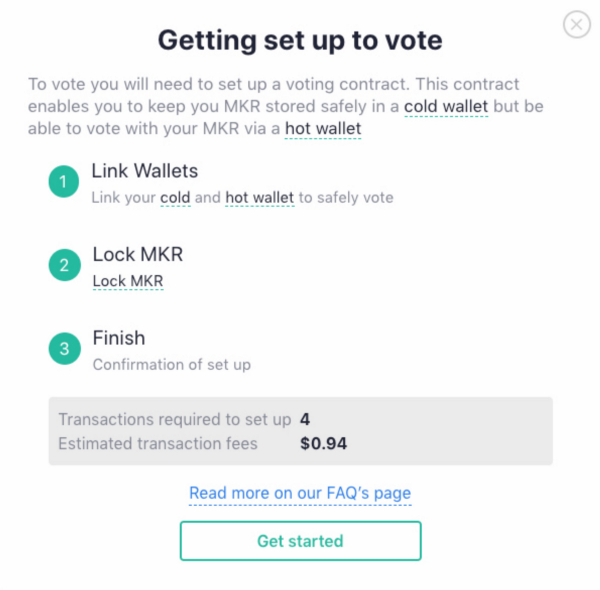Click the 'cold' link under Link Wallets
Image resolution: width=600 pixels, height=590 pixels.
pos(175,197)
